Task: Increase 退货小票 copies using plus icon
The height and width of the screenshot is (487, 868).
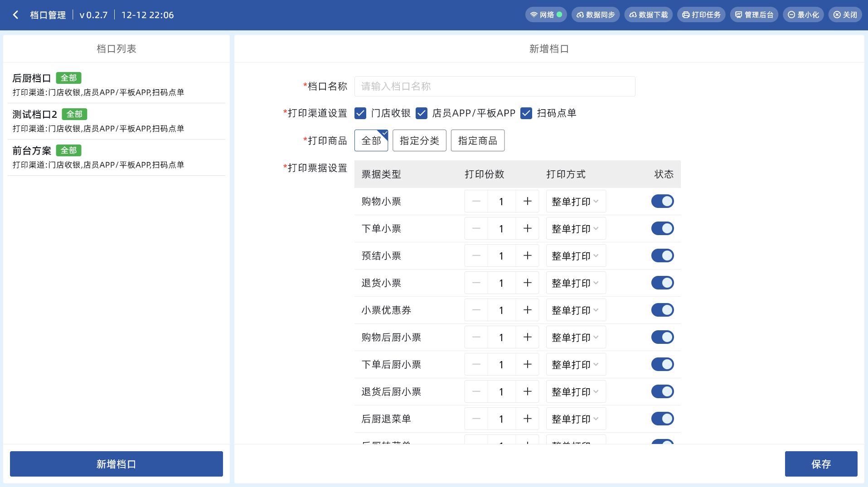Action: 527,283
